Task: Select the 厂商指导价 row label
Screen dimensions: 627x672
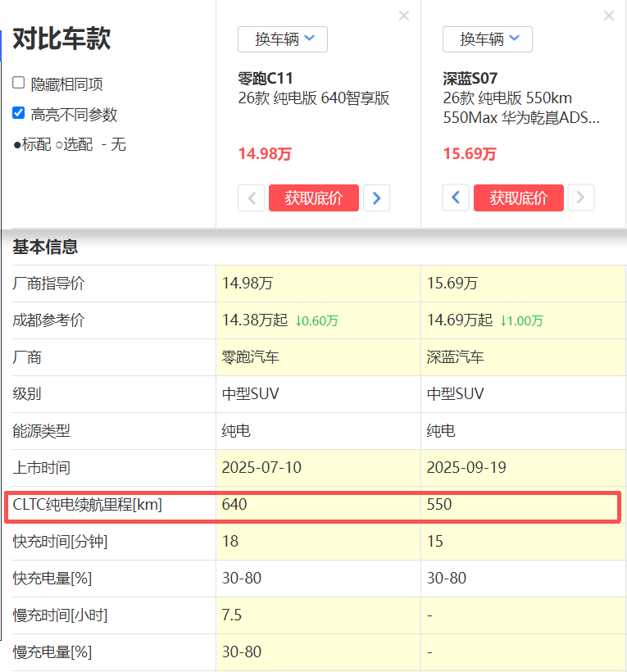Action: pos(48,284)
